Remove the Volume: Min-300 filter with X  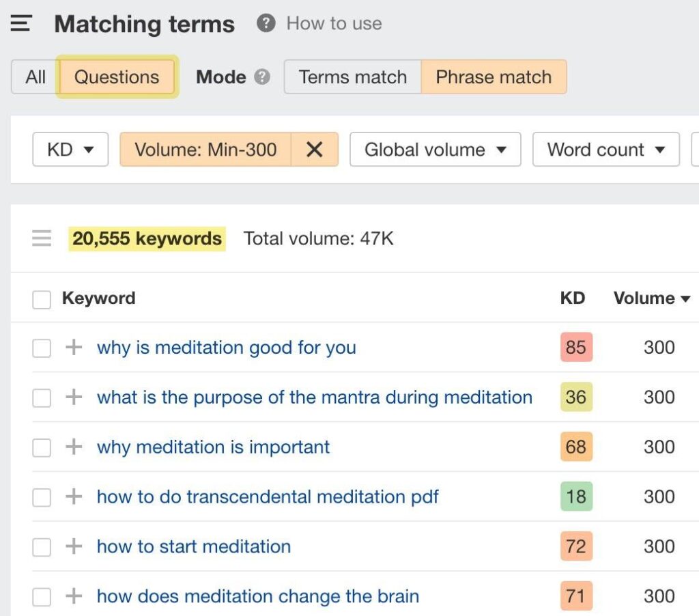314,150
